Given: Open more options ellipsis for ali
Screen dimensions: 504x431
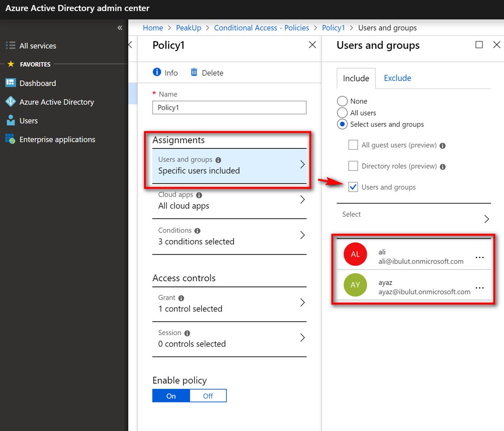Looking at the screenshot, I should click(480, 257).
